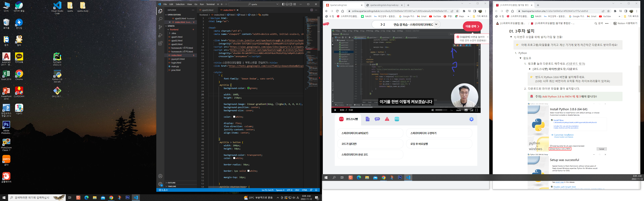
Task: Click the green color swatch on line 23
Action: 249,88
